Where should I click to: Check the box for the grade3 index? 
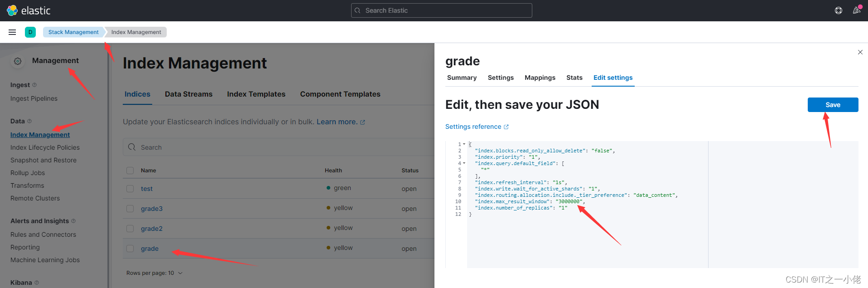pos(130,209)
